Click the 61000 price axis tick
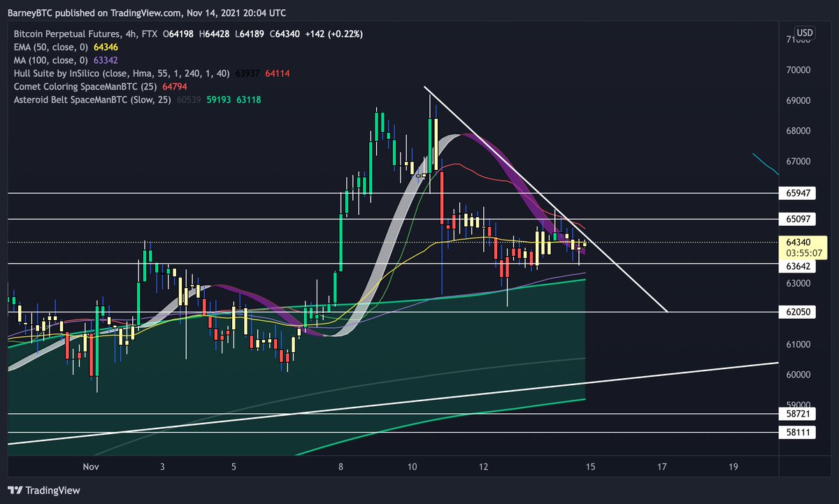This screenshot has width=839, height=504. click(x=798, y=344)
